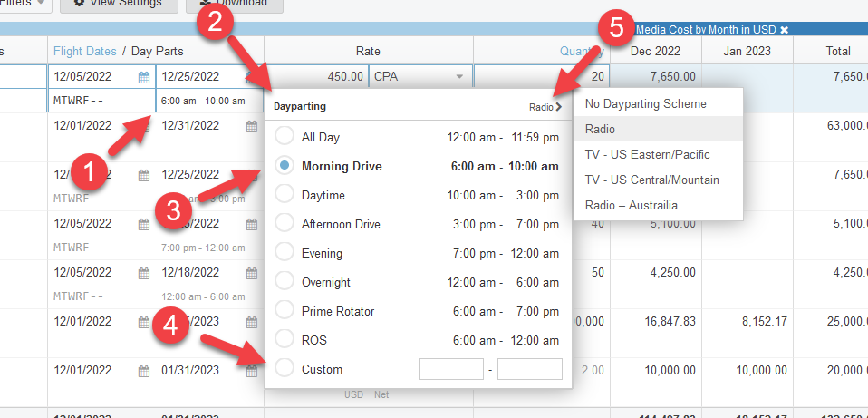
Task: Choose the Custom daypart radio button
Action: (x=285, y=369)
